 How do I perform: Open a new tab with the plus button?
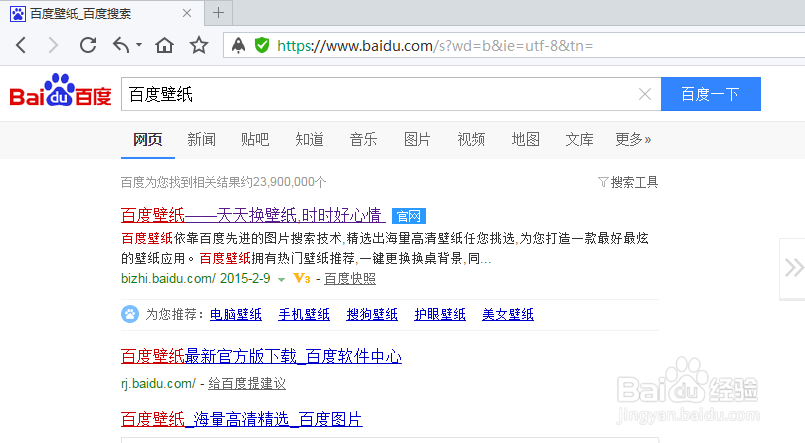[x=218, y=13]
